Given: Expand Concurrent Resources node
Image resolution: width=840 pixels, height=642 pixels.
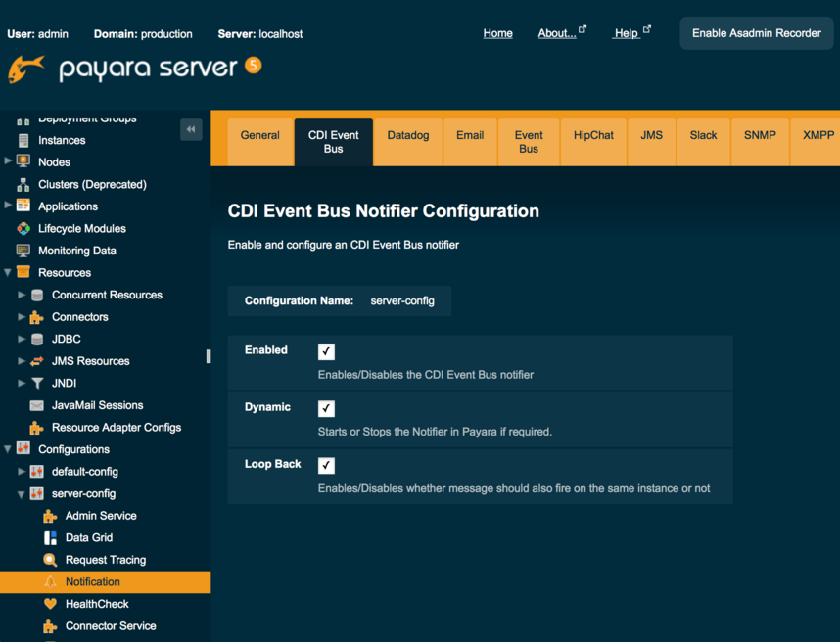Looking at the screenshot, I should coord(22,295).
